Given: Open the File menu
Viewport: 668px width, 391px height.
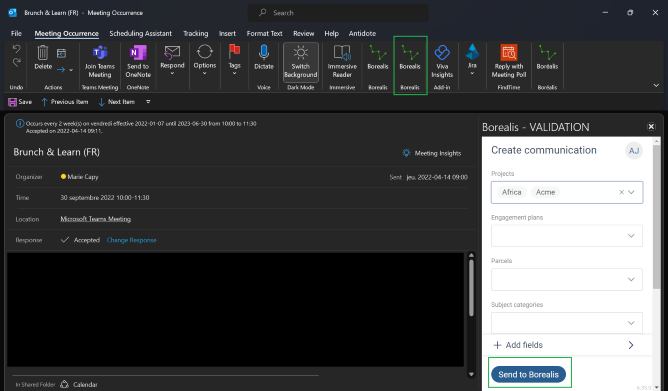Looking at the screenshot, I should point(16,33).
